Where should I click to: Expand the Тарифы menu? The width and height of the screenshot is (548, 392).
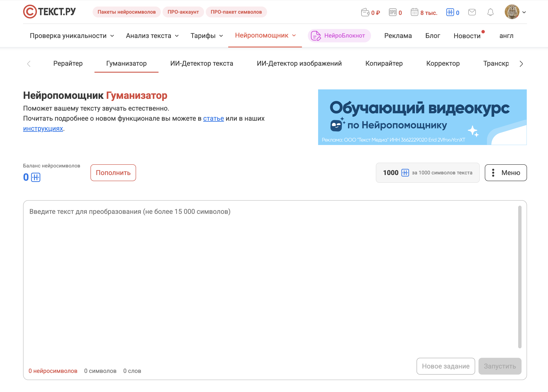tap(207, 36)
